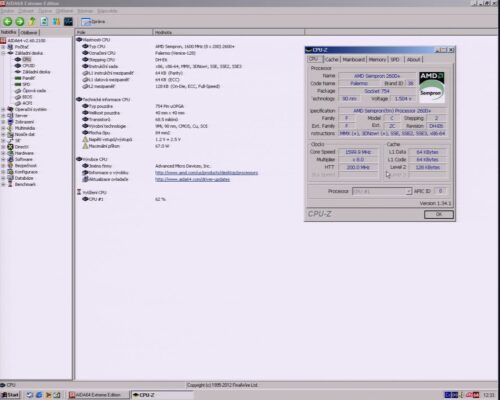Expand the Software tree node

pos(3,159)
